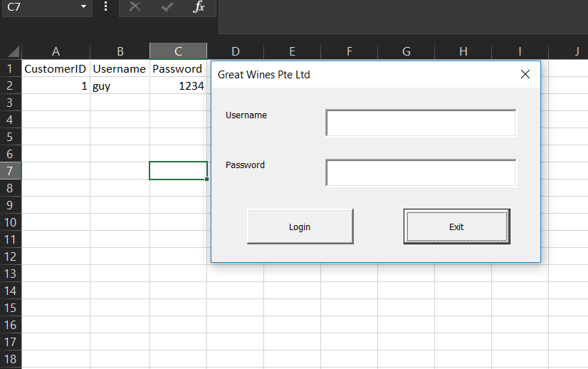Select row 7 header
Viewport: 588px width, 369px height.
[11, 171]
